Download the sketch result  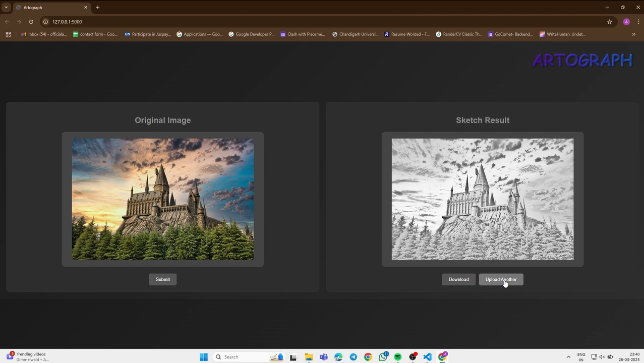[458, 279]
